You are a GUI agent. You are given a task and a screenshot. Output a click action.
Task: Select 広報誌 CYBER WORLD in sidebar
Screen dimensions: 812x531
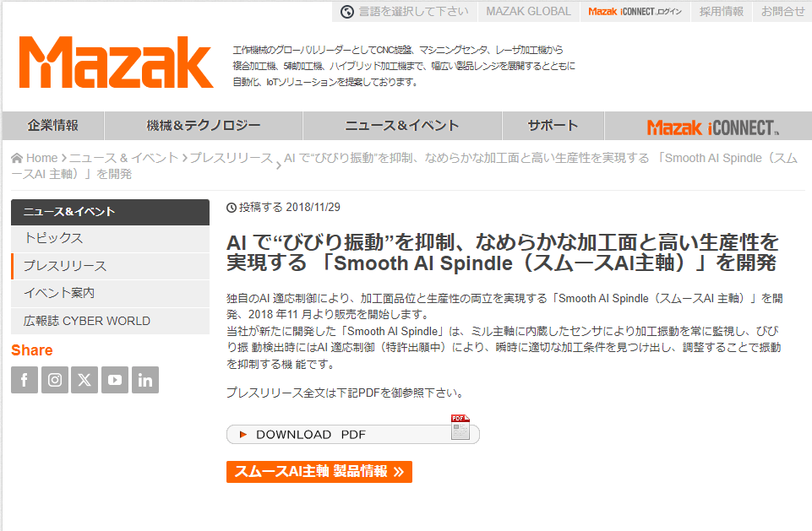pyautogui.click(x=111, y=321)
